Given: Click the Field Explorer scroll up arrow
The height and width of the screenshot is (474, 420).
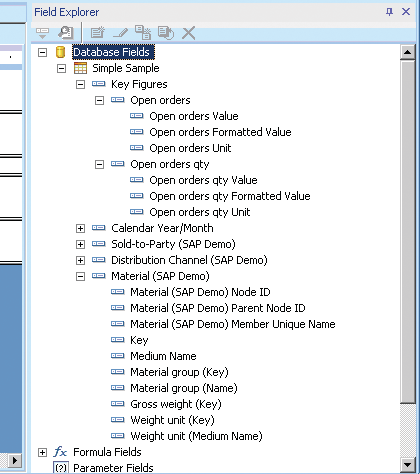Looking at the screenshot, I should tap(407, 52).
